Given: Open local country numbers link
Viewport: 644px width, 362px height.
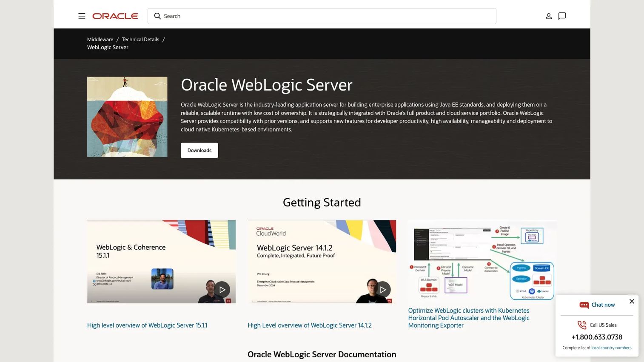Looking at the screenshot, I should click(611, 348).
